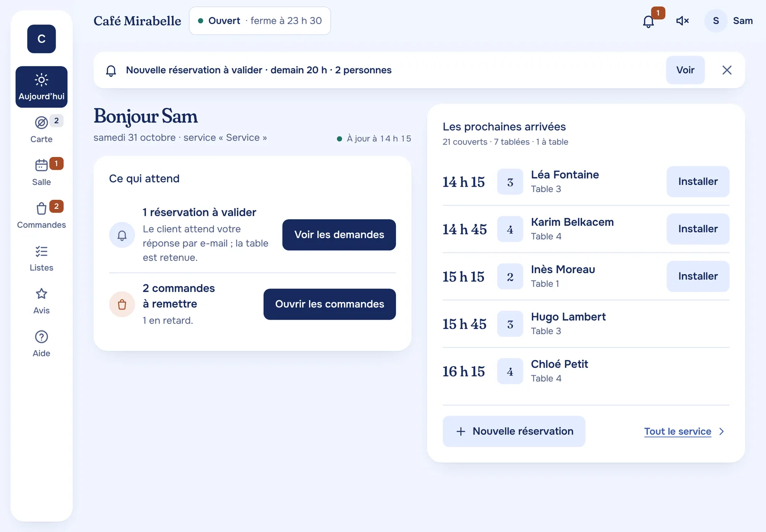Screen dimensions: 766x532
Task: Click the Les prochaines arrivées heading
Action: [504, 127]
